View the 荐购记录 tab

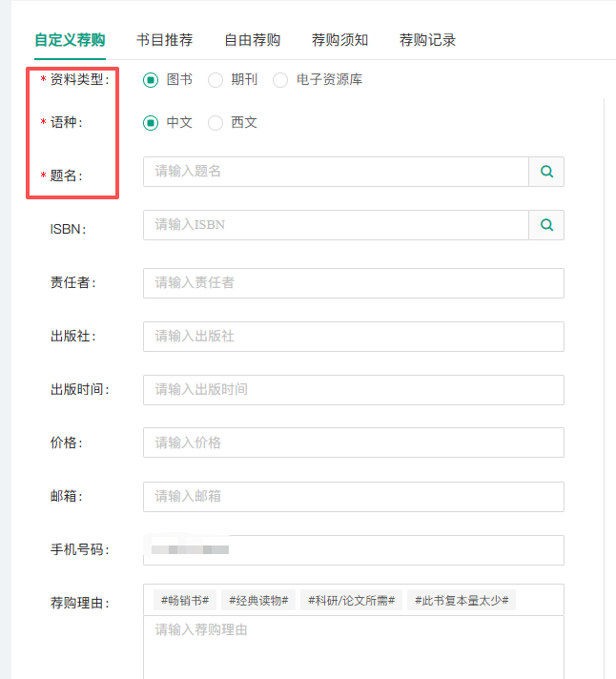427,40
